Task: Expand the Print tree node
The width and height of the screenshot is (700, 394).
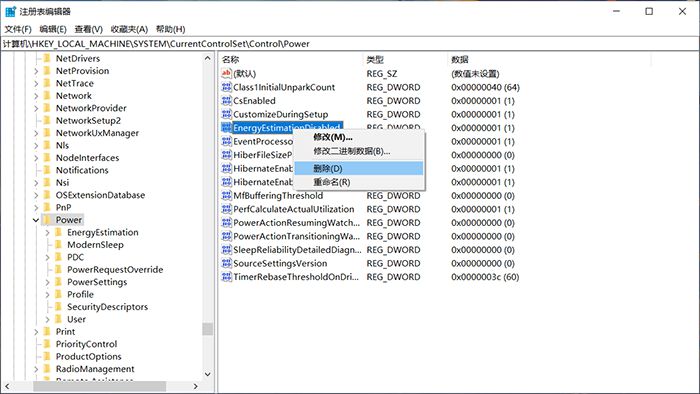Action: (x=36, y=332)
